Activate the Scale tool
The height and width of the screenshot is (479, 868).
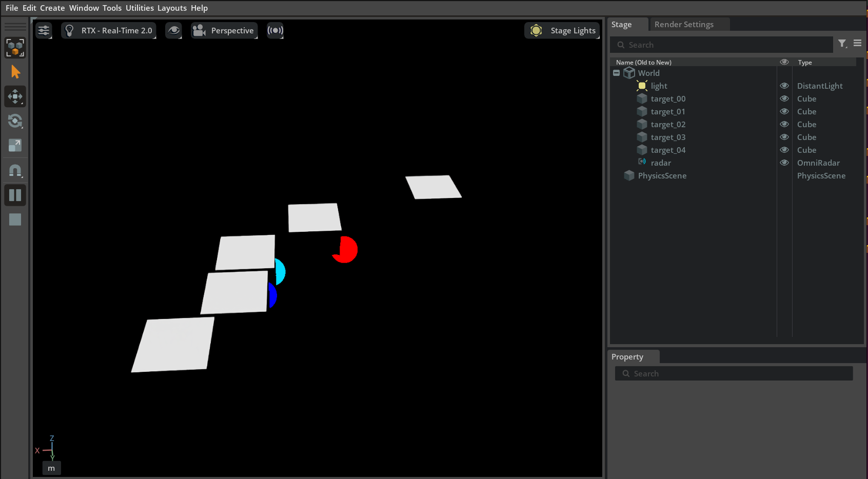[x=15, y=146]
